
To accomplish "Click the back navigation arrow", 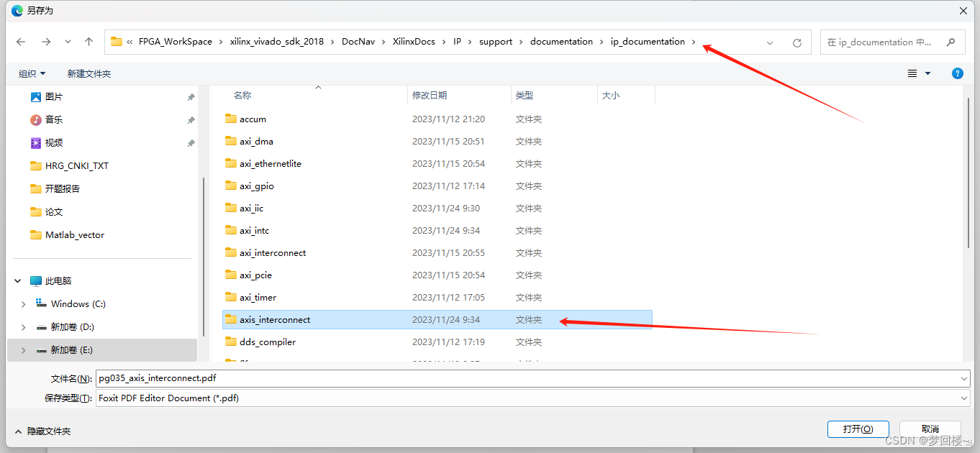I will point(20,42).
